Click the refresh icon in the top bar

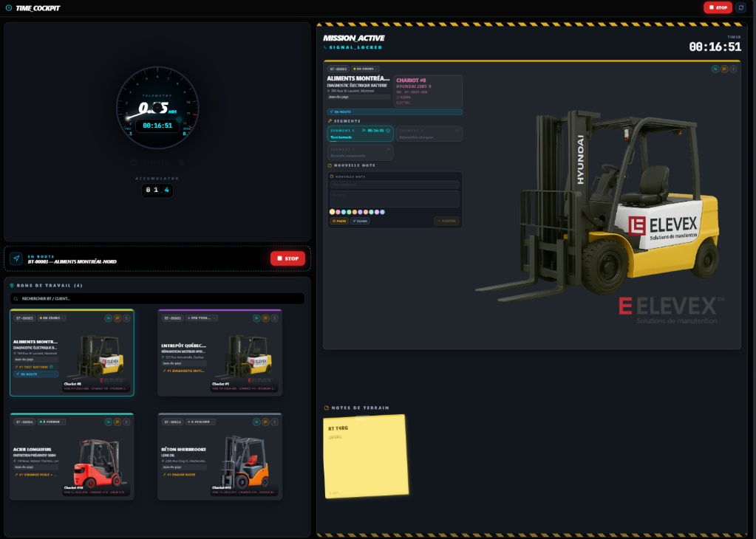(741, 7)
